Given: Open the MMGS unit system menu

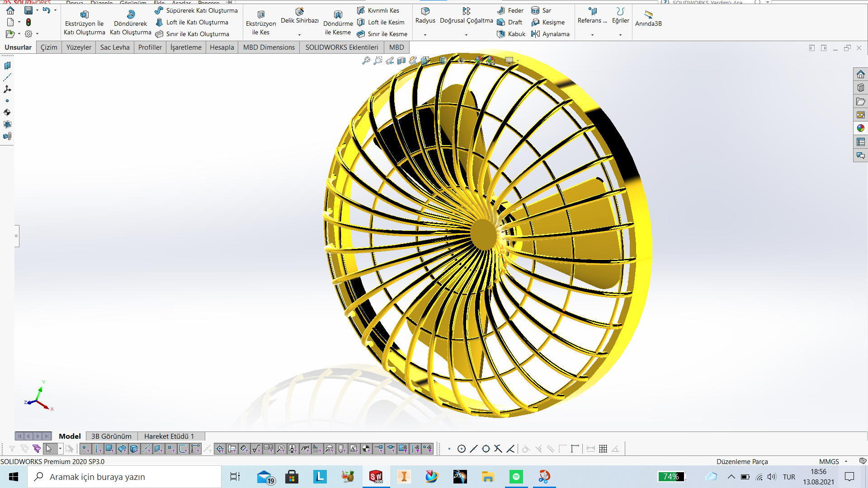Looking at the screenshot, I should [833, 461].
